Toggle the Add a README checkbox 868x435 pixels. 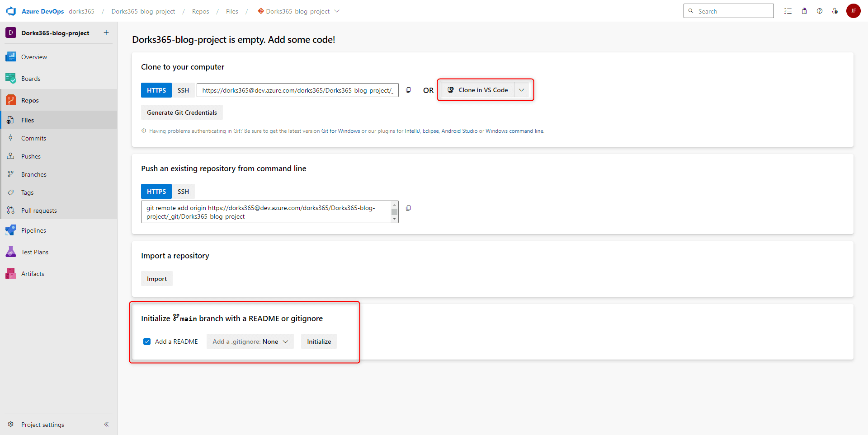coord(147,341)
